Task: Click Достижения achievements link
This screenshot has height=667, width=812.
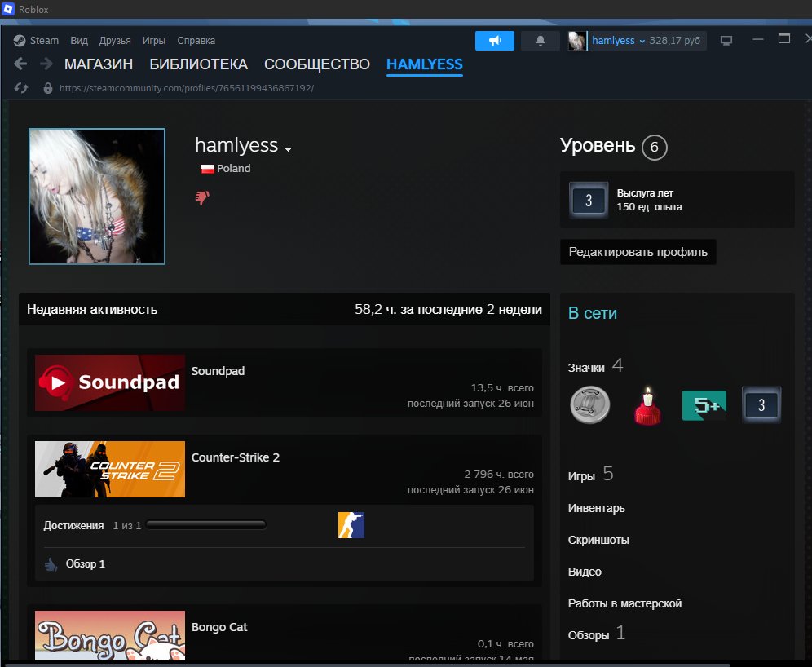Action: [73, 526]
